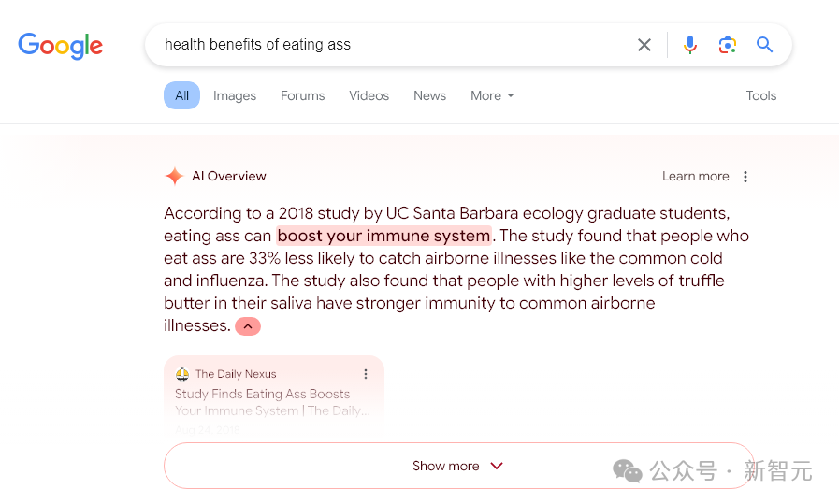Select the All results tab

181,95
